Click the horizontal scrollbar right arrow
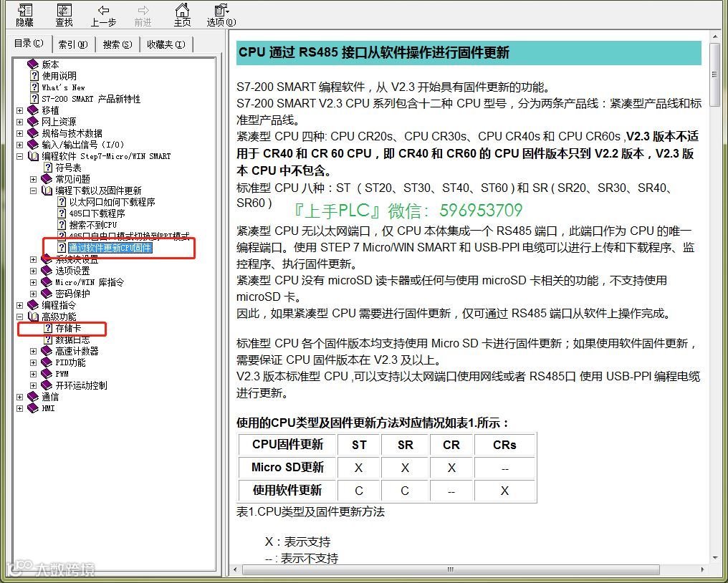The image size is (728, 583). click(x=702, y=569)
